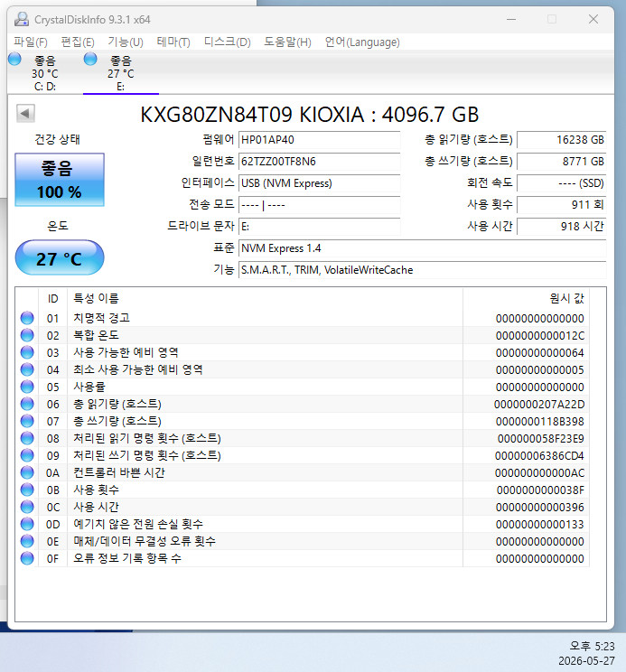Minimize the CrystalDiskInfo window

(x=510, y=19)
